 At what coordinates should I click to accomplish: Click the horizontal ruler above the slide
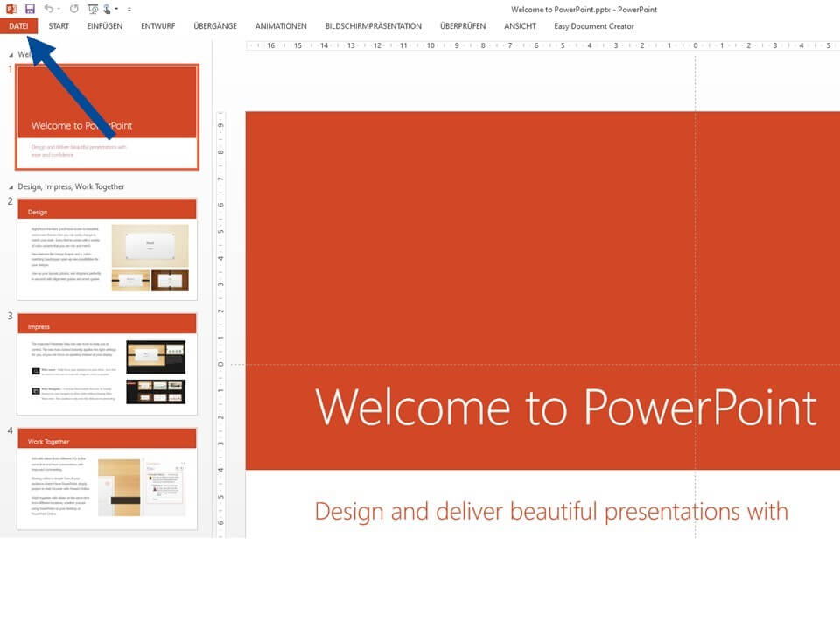pos(542,45)
